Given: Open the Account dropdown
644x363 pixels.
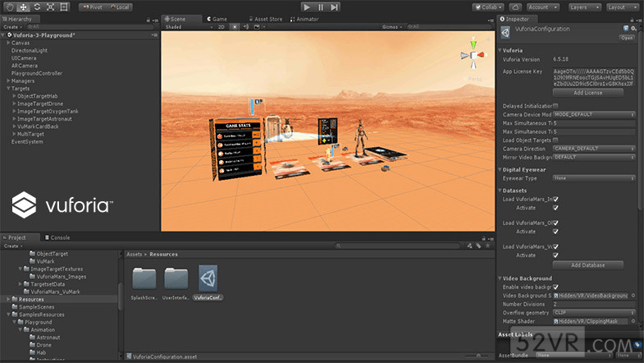Looking at the screenshot, I should coord(543,7).
